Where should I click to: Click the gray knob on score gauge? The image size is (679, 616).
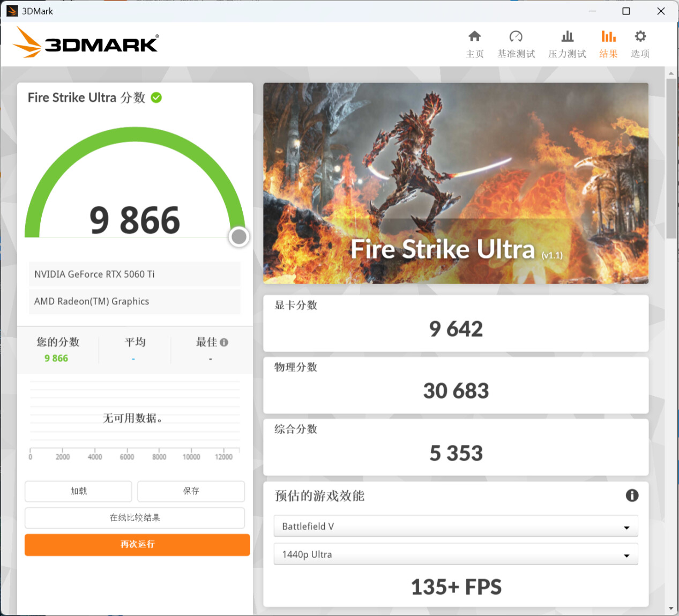point(239,236)
